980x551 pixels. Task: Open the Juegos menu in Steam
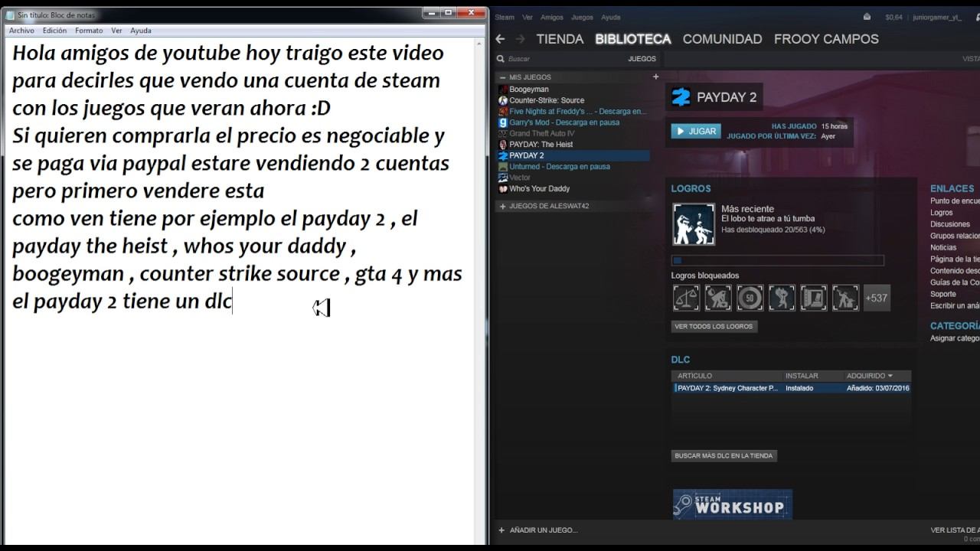(x=582, y=17)
